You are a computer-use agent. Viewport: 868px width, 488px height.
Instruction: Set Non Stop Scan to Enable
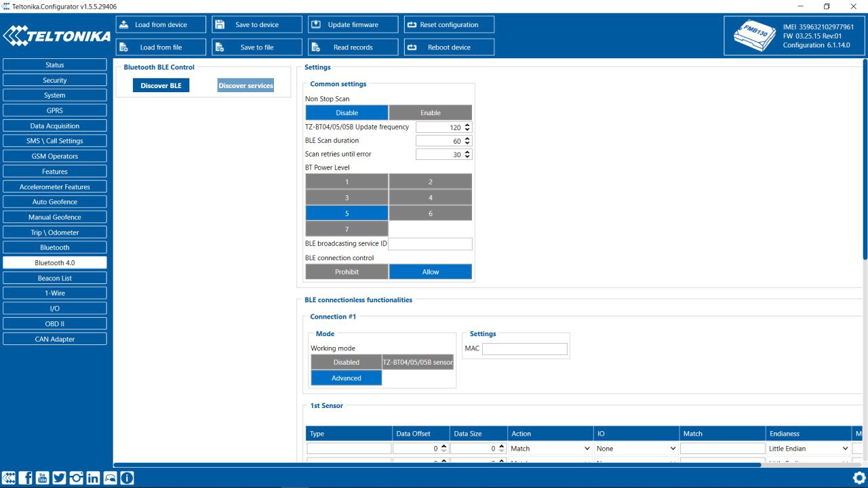point(431,113)
